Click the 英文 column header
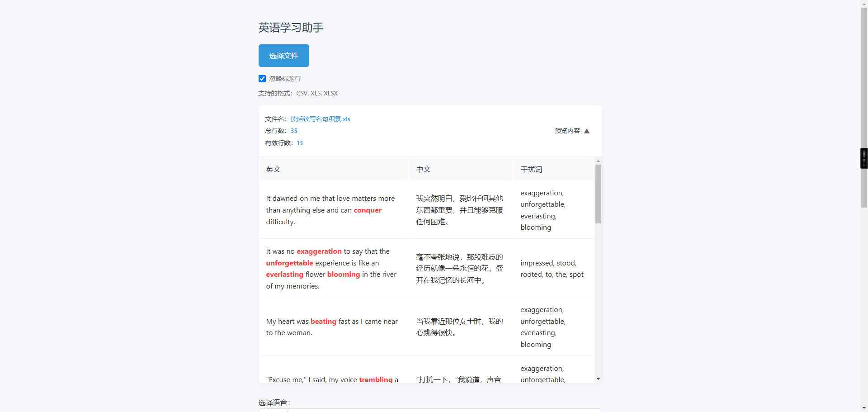868x412 pixels. (274, 169)
